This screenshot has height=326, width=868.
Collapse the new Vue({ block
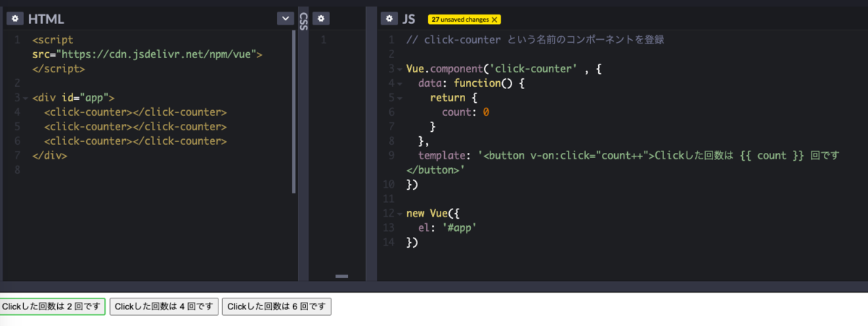click(399, 214)
